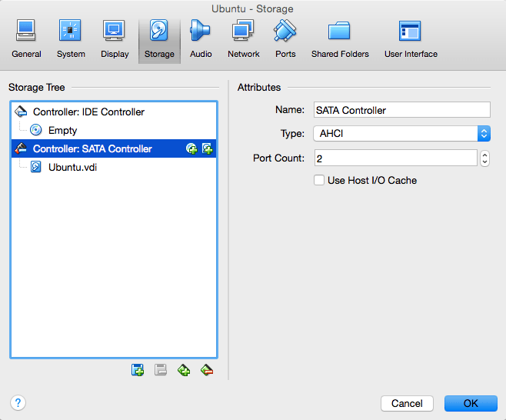This screenshot has width=506, height=420.
Task: Switch to the Ports settings
Action: click(x=285, y=39)
